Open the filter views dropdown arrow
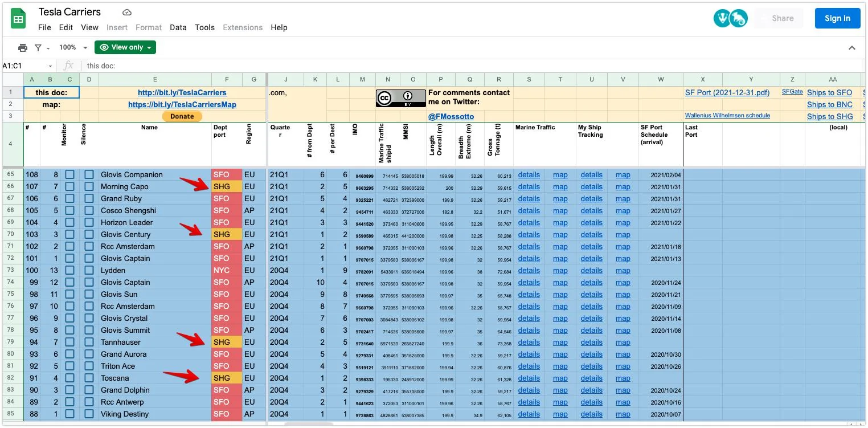The height and width of the screenshot is (428, 868). click(x=48, y=48)
